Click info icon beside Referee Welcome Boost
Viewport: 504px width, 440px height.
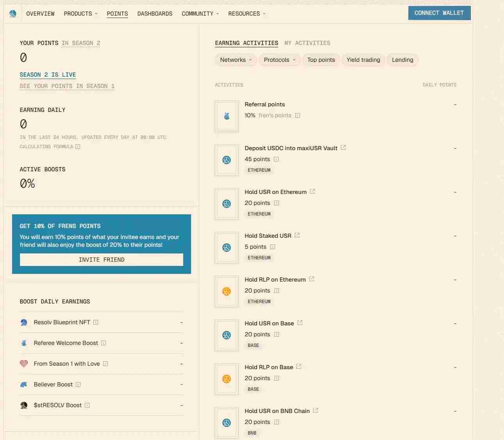(104, 343)
